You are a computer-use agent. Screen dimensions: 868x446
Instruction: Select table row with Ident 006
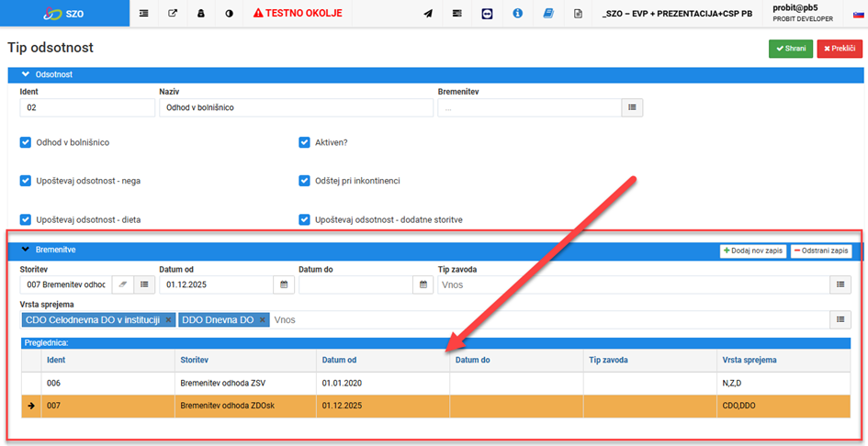(435, 383)
